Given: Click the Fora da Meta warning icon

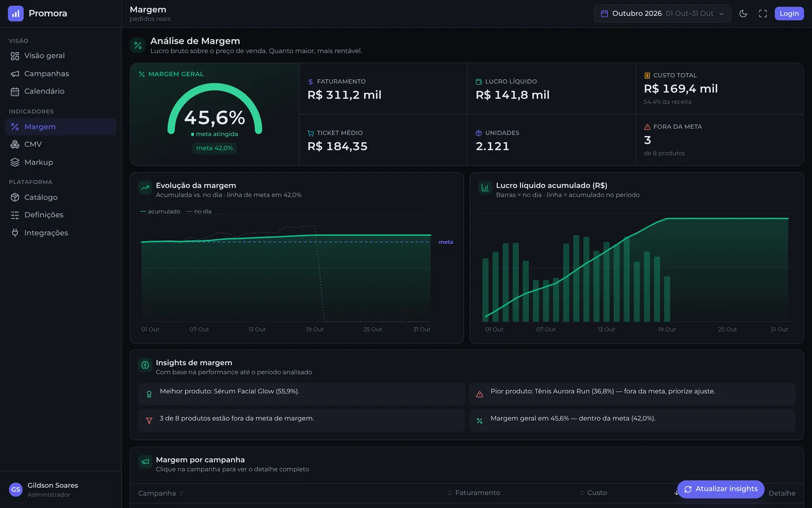Looking at the screenshot, I should (x=647, y=127).
